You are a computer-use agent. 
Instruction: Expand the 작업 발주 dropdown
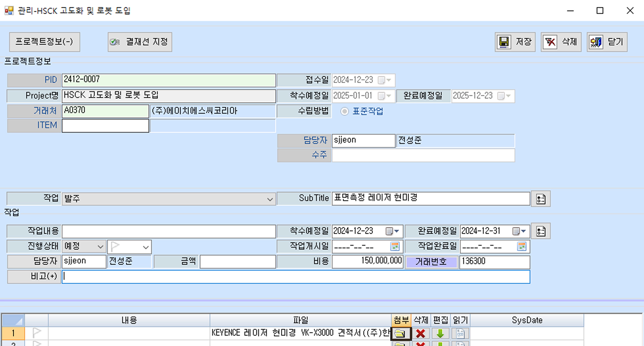pos(270,199)
